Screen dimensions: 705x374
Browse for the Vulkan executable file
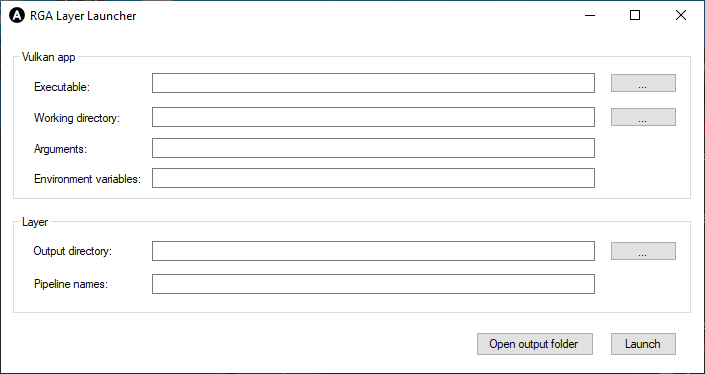coord(643,83)
